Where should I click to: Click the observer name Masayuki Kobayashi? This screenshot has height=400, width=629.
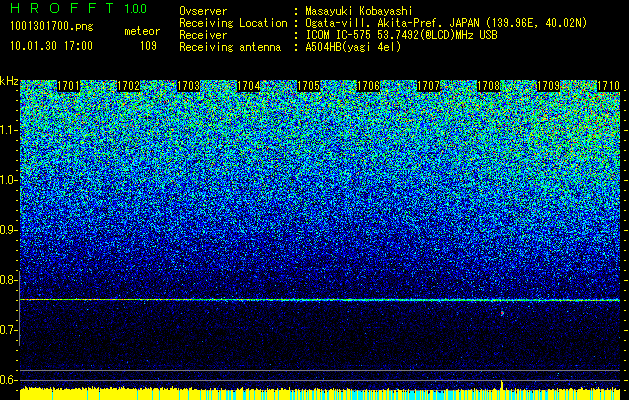pos(359,11)
